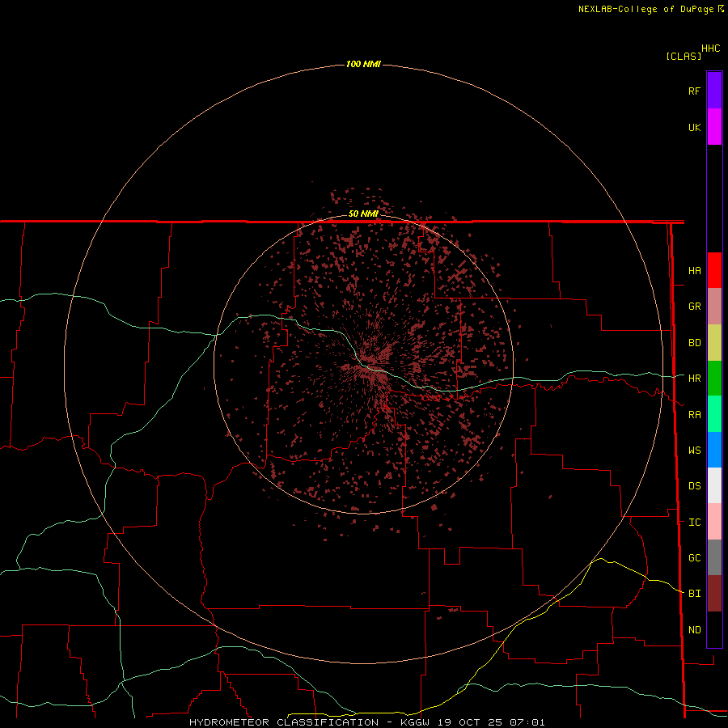Image resolution: width=728 pixels, height=728 pixels.
Task: Click the HA red legend swatch
Action: (x=714, y=270)
